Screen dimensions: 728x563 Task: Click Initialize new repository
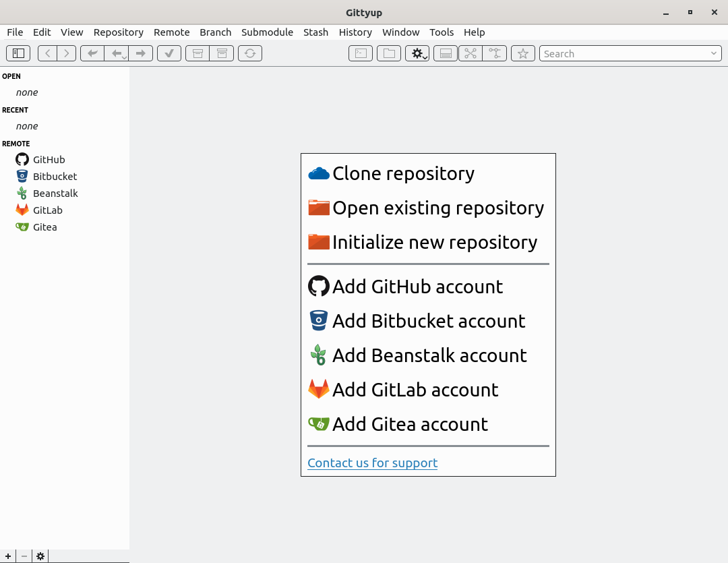pos(423,242)
